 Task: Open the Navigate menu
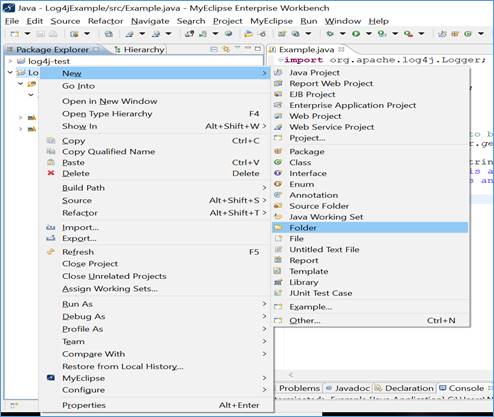[150, 21]
